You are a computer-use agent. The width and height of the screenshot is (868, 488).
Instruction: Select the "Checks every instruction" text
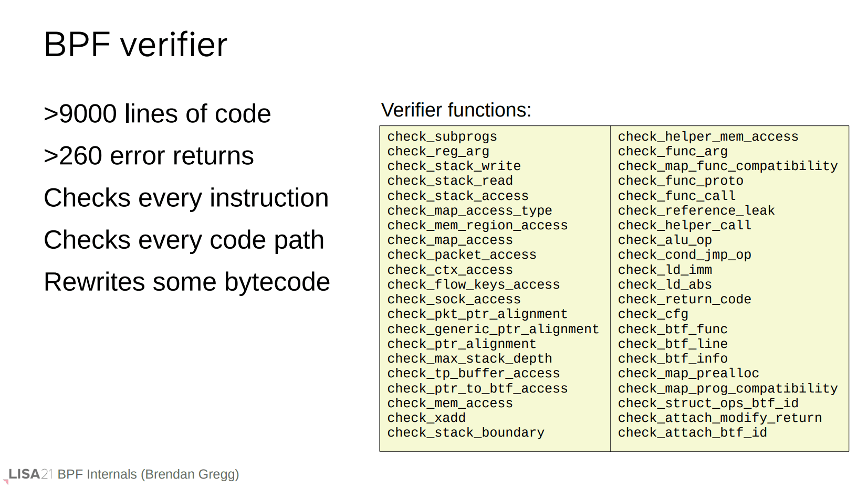[x=186, y=198]
